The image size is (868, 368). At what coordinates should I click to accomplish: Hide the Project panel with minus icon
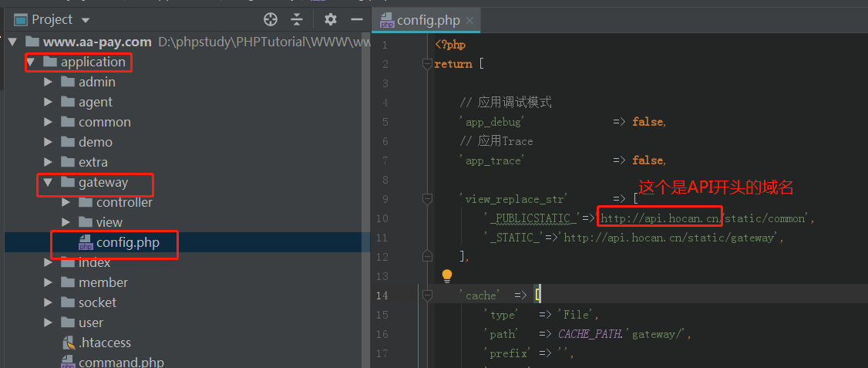[357, 20]
